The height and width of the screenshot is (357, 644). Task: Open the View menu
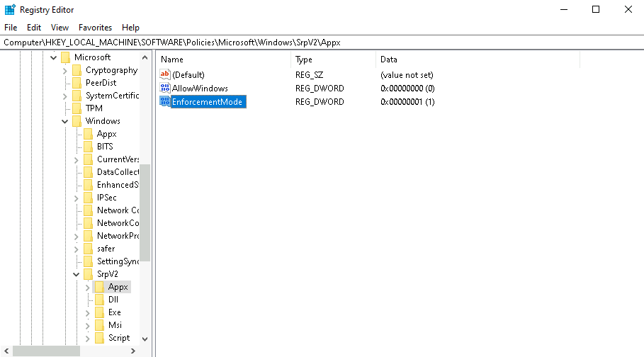pyautogui.click(x=60, y=28)
